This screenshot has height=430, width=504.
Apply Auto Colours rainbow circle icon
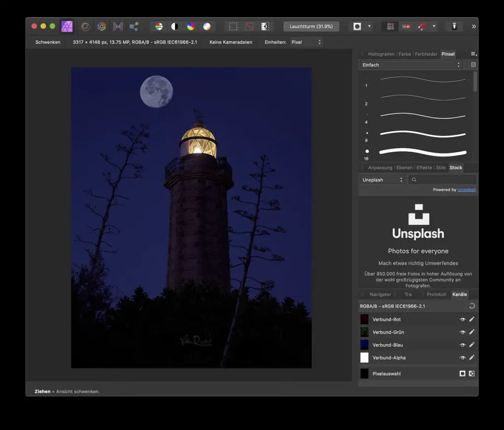pos(191,27)
